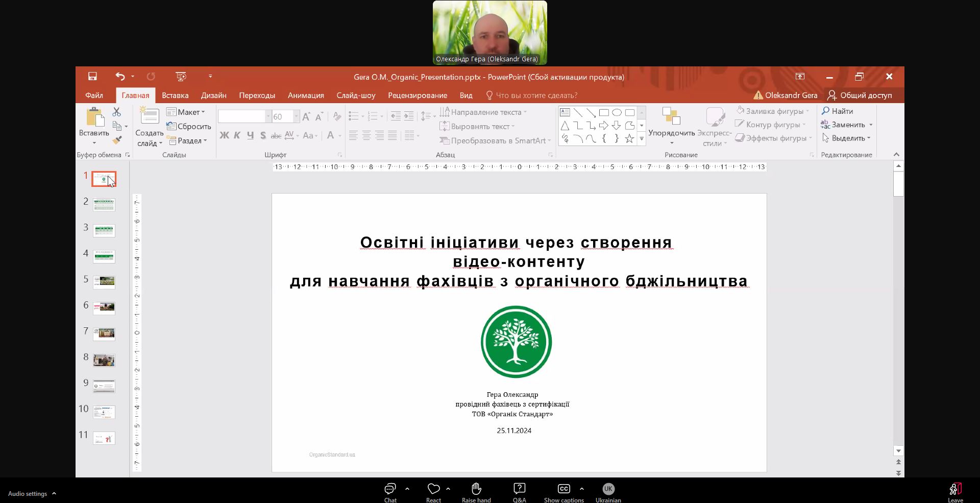Click Преобразовать в SmartArt
980x503 pixels.
495,140
